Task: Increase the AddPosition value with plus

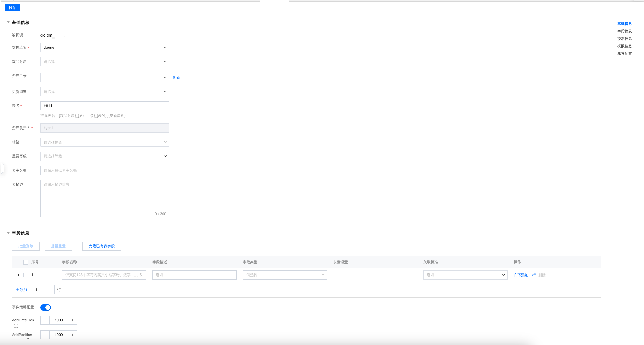Action: tap(73, 335)
